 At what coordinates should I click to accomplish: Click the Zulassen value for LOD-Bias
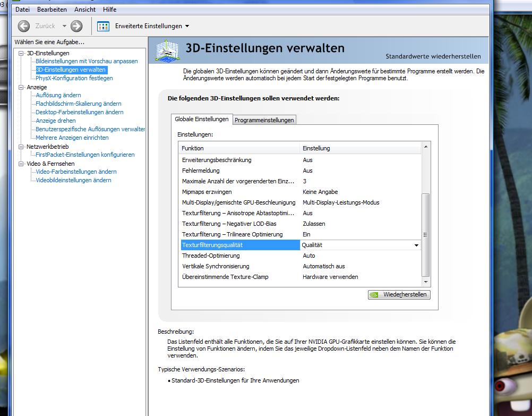[x=314, y=224]
